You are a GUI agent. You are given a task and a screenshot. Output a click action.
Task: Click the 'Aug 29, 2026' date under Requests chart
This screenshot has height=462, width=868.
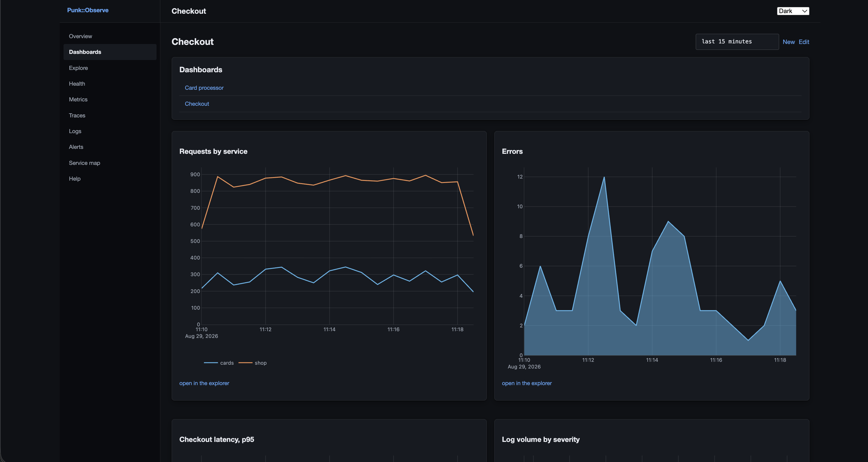click(x=201, y=336)
